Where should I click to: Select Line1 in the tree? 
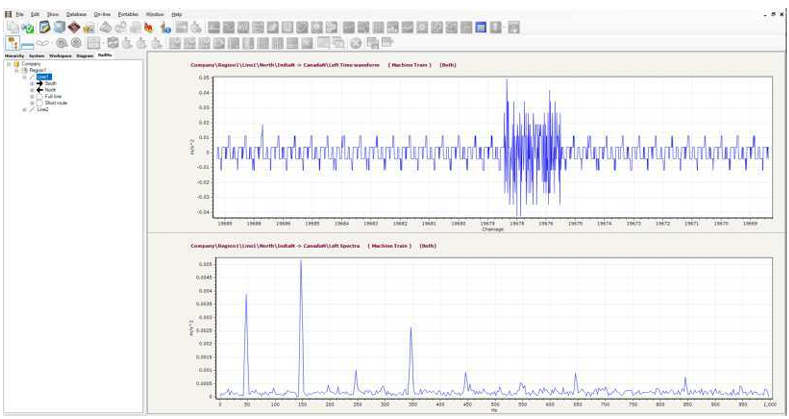[44, 77]
